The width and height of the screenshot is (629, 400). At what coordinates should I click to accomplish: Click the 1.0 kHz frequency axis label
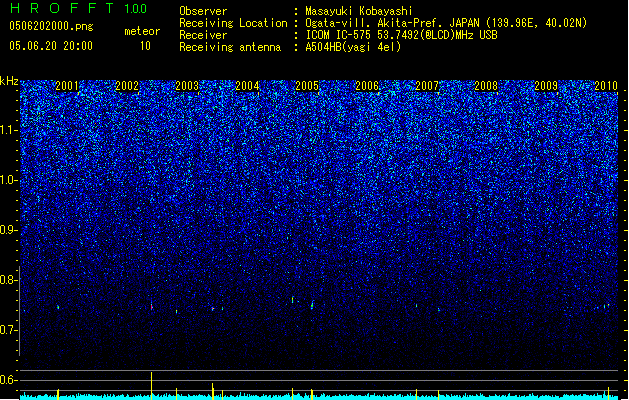coord(9,181)
